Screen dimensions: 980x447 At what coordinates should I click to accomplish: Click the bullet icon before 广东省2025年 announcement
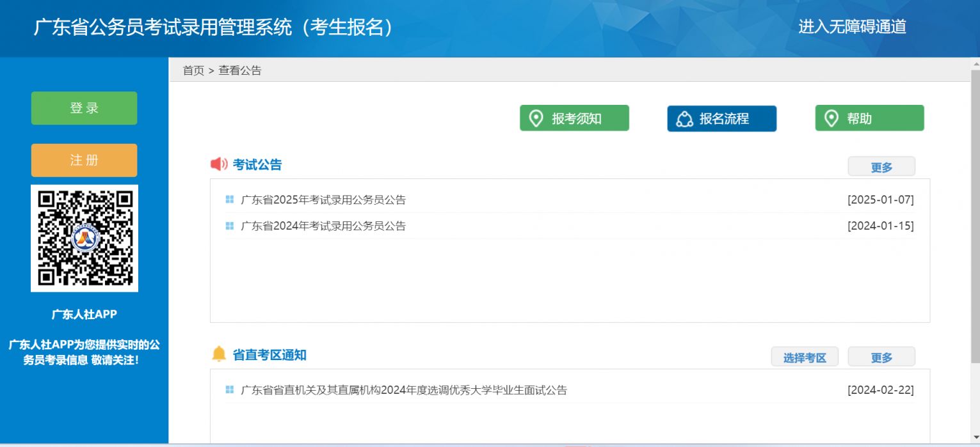[230, 200]
